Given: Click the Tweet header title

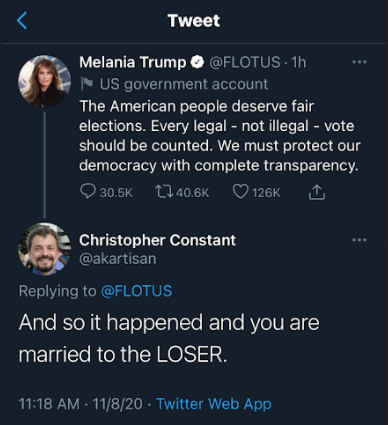Looking at the screenshot, I should click(x=194, y=21).
